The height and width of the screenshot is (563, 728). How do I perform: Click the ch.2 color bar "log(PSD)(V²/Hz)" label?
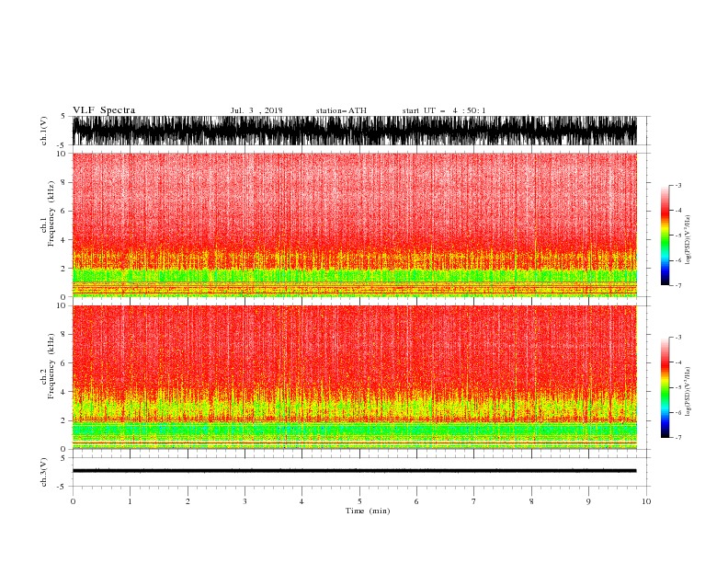point(688,391)
